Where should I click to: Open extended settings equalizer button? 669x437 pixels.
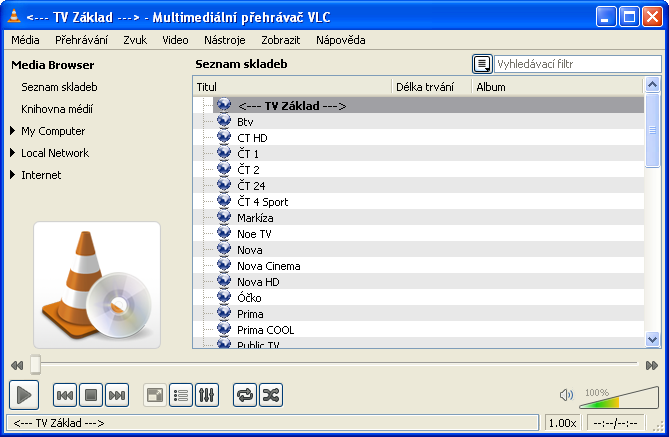pos(207,395)
